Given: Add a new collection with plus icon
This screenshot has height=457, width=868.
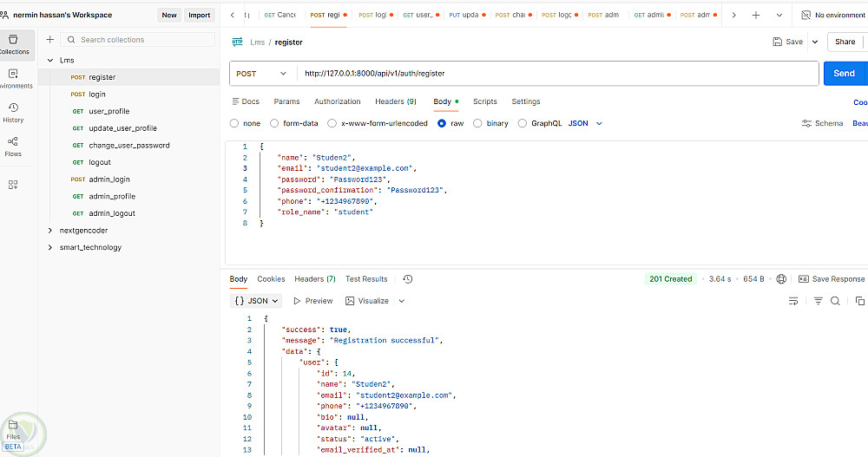Looking at the screenshot, I should [x=50, y=40].
